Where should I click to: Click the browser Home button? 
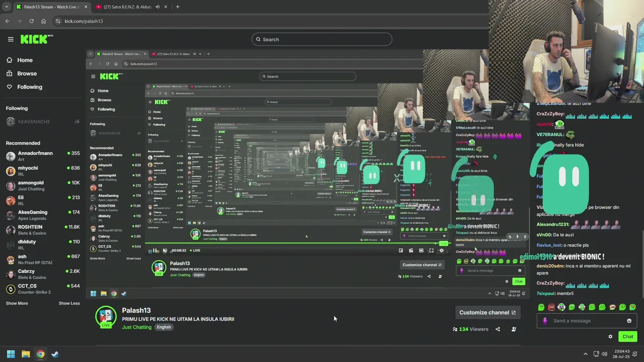[x=43, y=21]
